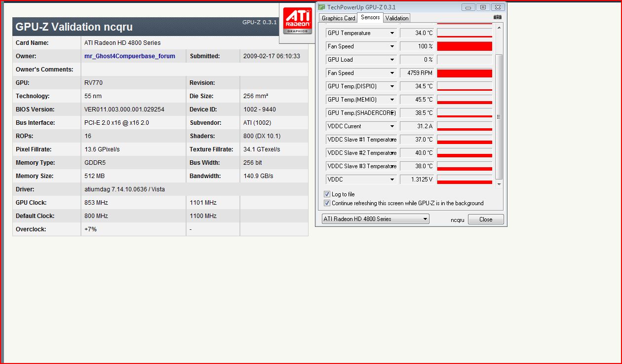Open the mr_Ghost4Compuerbase_forum owner link
Image resolution: width=622 pixels, height=364 pixels.
(130, 56)
